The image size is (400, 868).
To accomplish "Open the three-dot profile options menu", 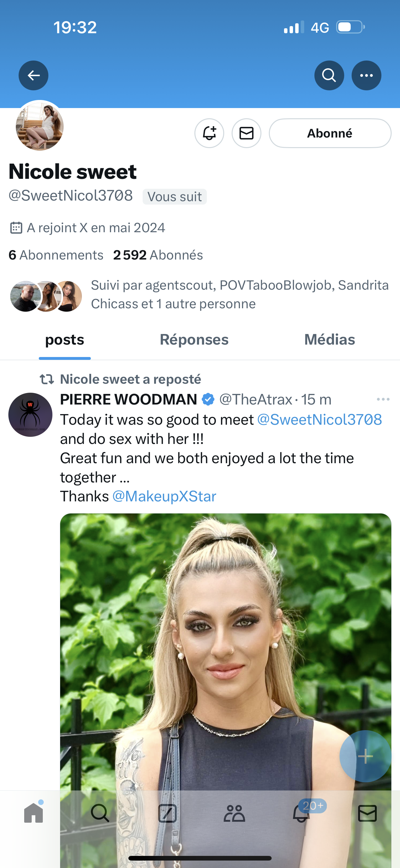I will click(x=366, y=75).
